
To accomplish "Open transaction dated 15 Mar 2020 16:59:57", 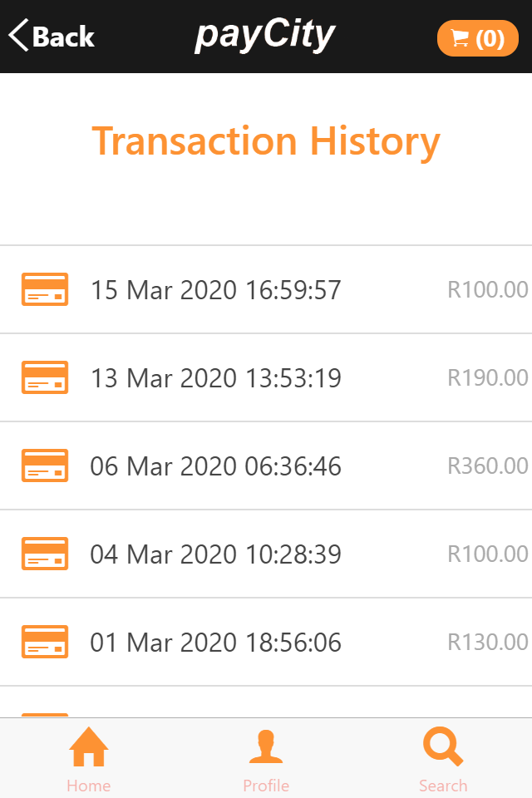I will 215,290.
